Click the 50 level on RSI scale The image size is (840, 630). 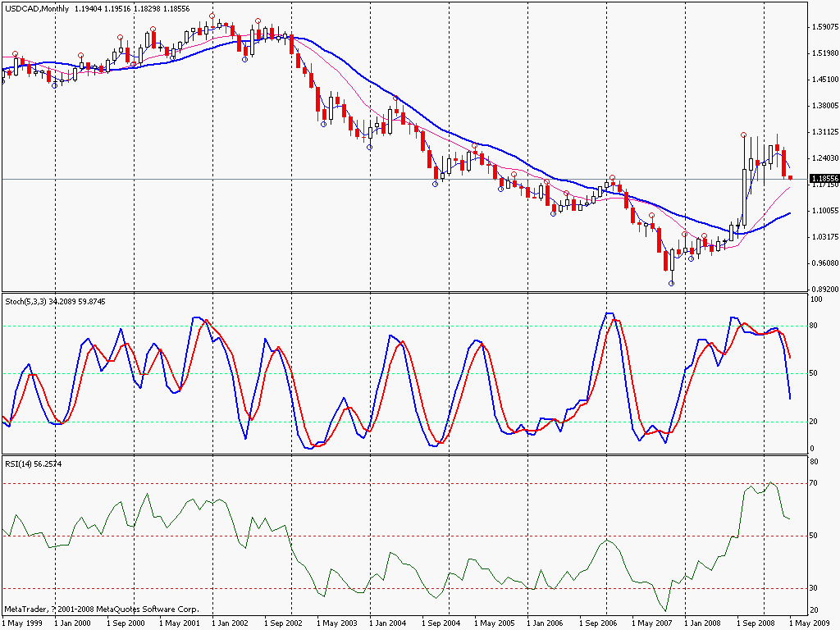pyautogui.click(x=814, y=536)
